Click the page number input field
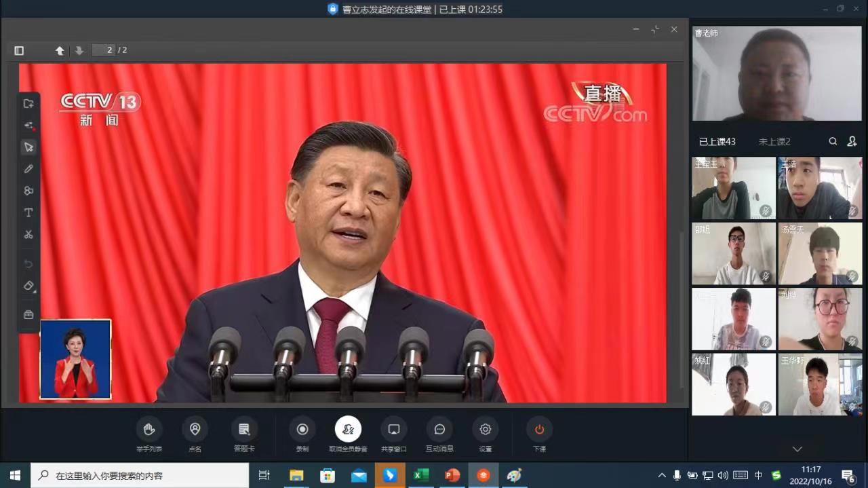The image size is (868, 488). pos(103,50)
